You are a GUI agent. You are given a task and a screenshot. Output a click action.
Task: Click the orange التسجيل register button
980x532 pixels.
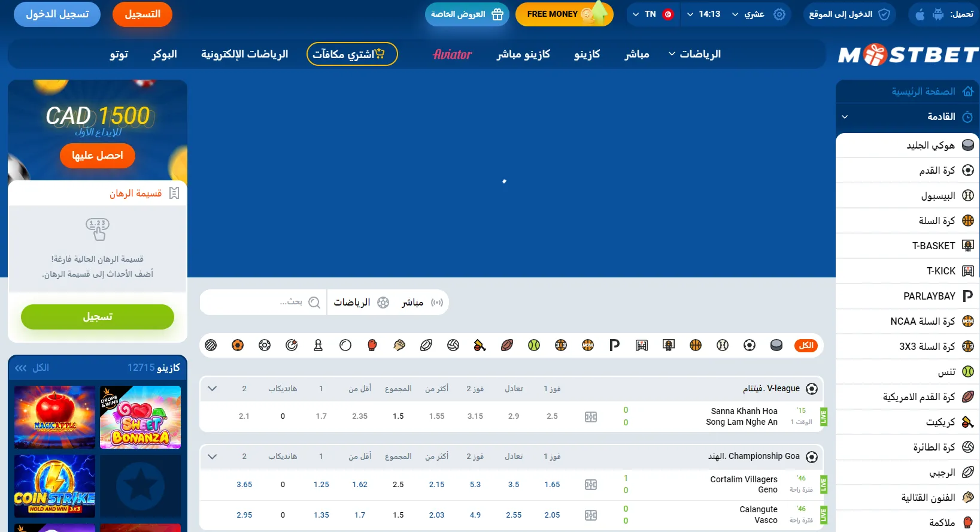pos(142,14)
